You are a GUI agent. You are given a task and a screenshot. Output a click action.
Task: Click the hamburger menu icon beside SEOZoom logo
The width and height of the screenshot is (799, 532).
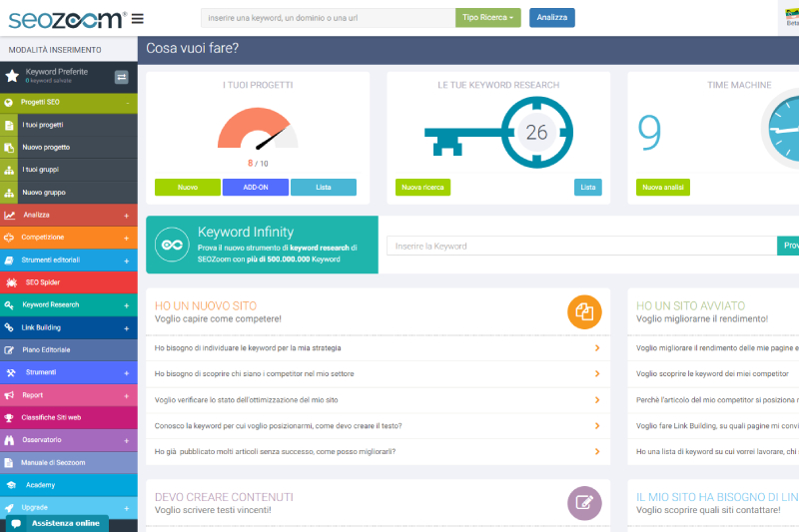pos(138,19)
